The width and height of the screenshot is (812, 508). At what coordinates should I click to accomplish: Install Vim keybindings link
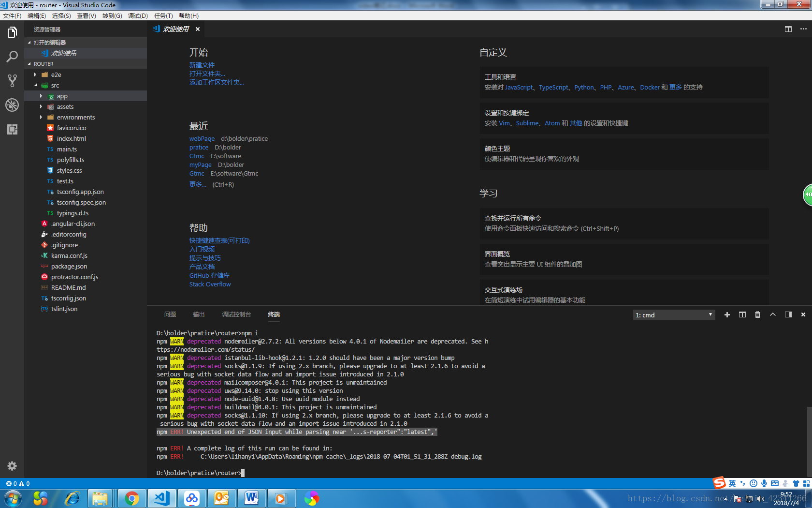click(x=505, y=123)
